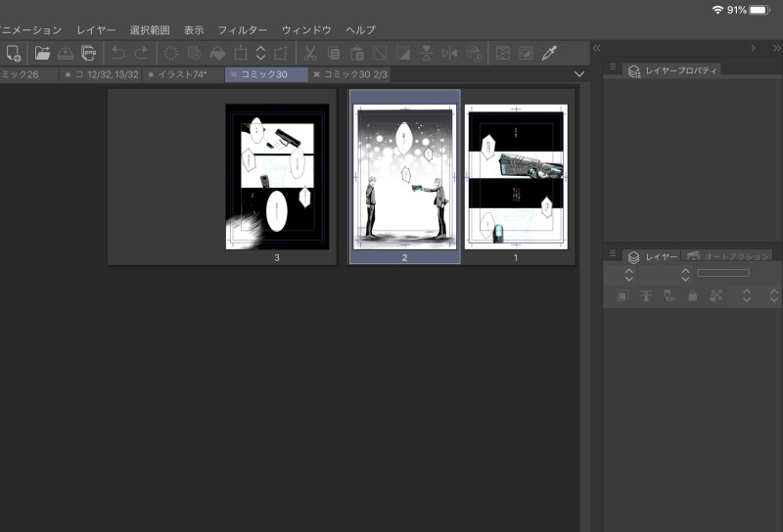Export as PNG with the png icon
Screen dimensions: 783x532
[88, 53]
